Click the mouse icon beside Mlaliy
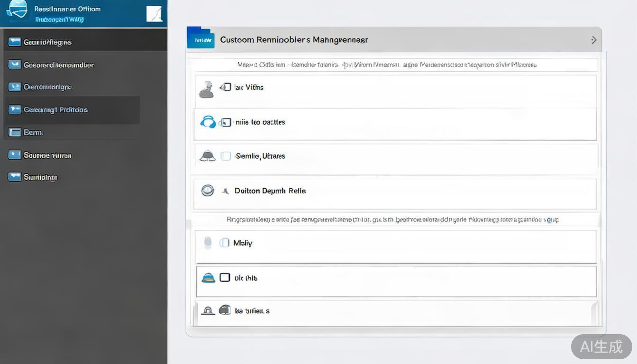Screen dimensions: 637x364 pyautogui.click(x=208, y=243)
